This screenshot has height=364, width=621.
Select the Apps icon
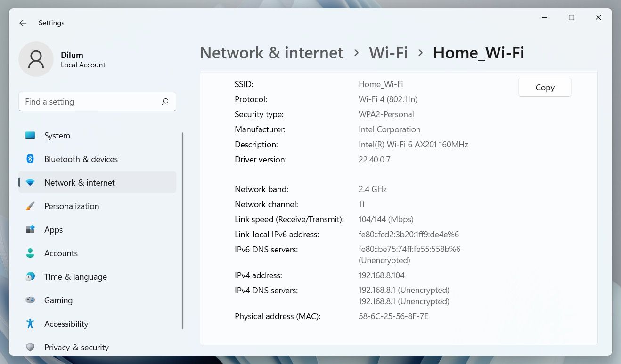coord(30,229)
